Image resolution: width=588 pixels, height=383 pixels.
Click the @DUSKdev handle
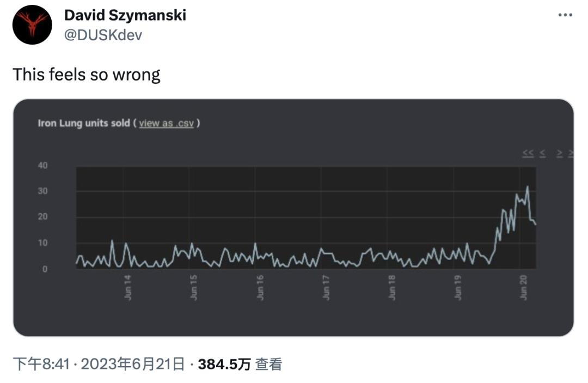coord(103,35)
